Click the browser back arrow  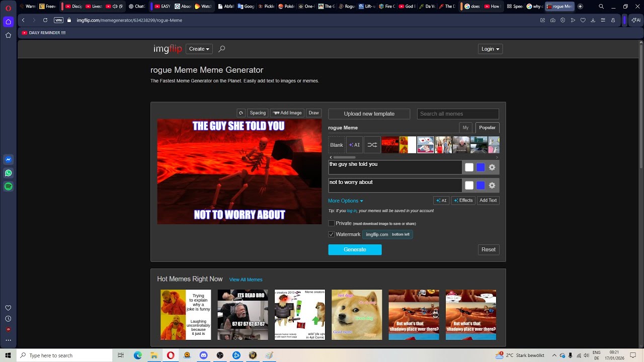point(23,20)
